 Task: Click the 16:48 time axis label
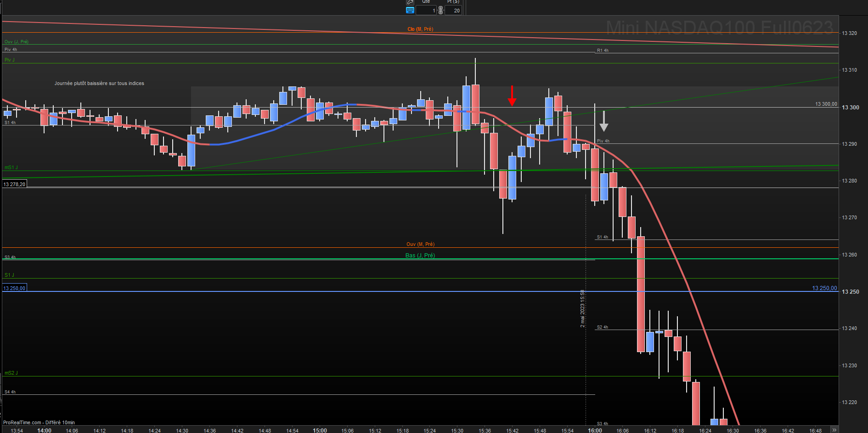pyautogui.click(x=816, y=431)
